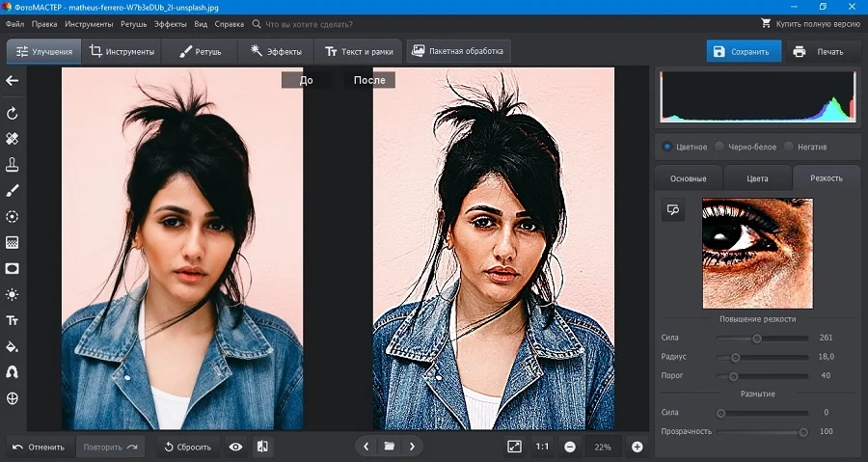The image size is (868, 462).
Task: Click the before/after compare view icon
Action: (x=261, y=447)
